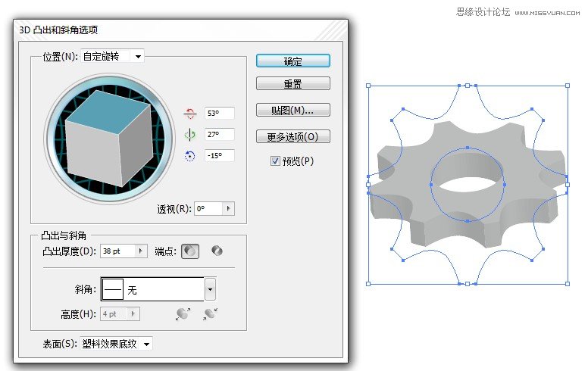Click the X rotation field showing 53°
Viewport: 588px width, 371px height.
(220, 113)
